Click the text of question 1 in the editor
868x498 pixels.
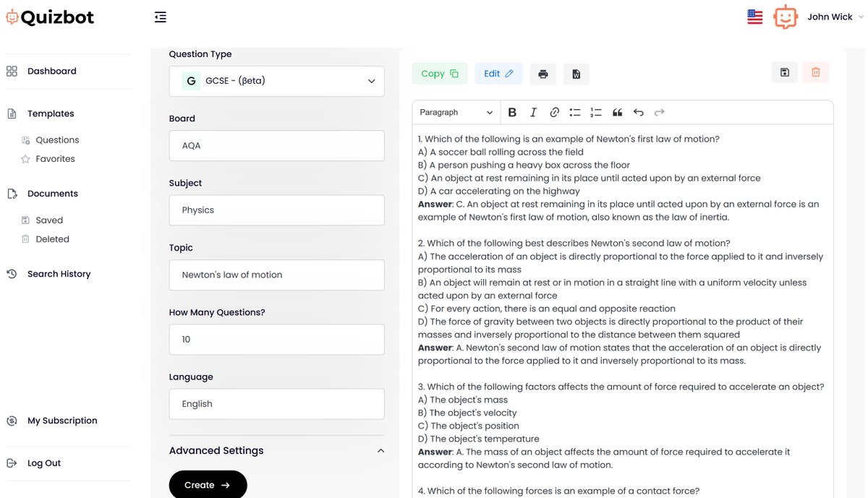(569, 139)
